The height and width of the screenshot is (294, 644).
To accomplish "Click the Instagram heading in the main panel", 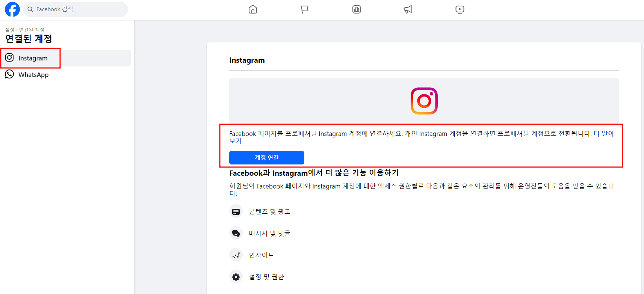I will [247, 60].
